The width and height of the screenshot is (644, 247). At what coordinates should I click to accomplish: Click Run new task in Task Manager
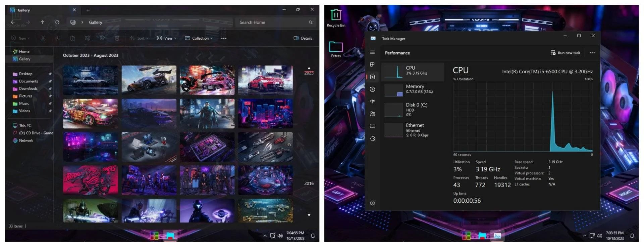(566, 53)
